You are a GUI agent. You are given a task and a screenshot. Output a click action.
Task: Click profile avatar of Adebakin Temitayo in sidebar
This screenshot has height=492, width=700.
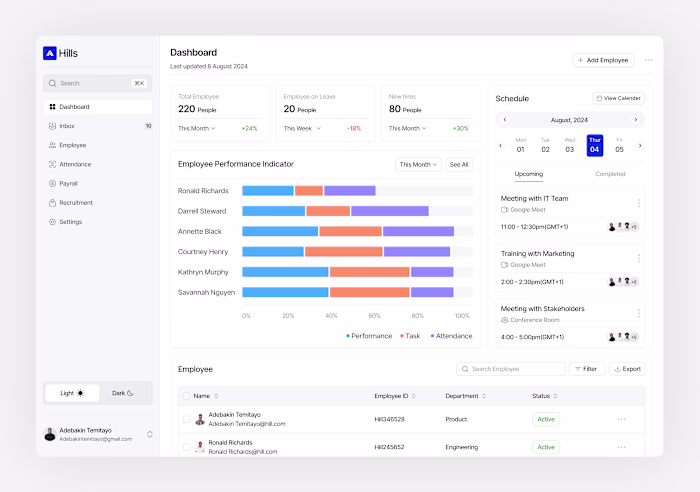[50, 434]
